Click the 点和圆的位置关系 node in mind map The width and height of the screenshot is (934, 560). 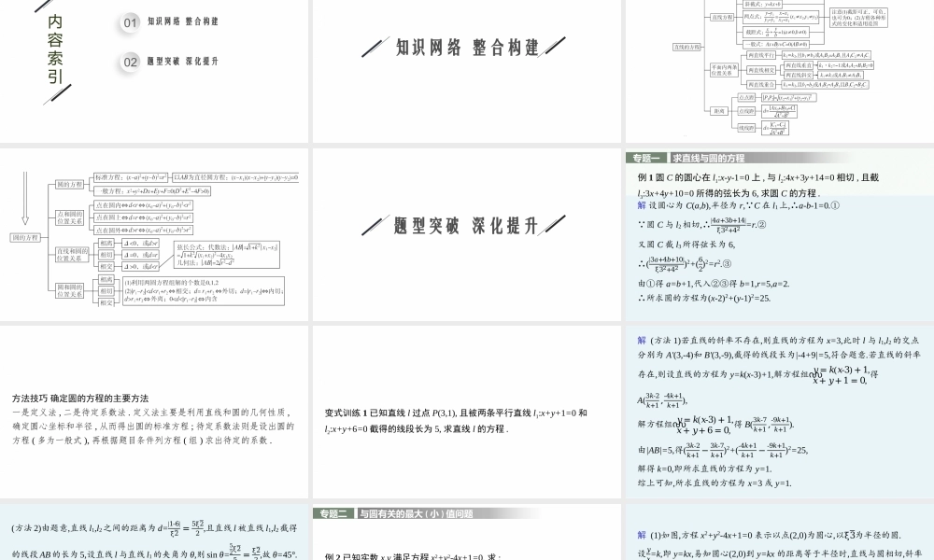(x=70, y=217)
